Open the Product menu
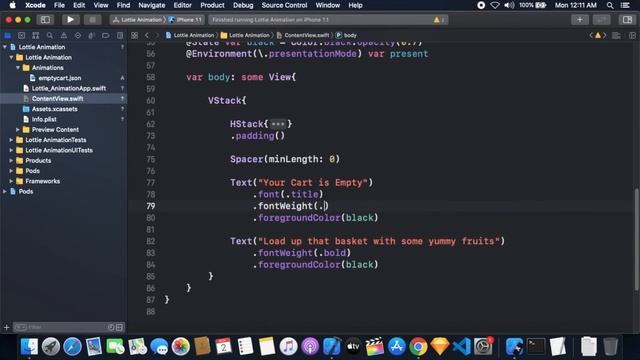640x360 pixels. point(212,5)
